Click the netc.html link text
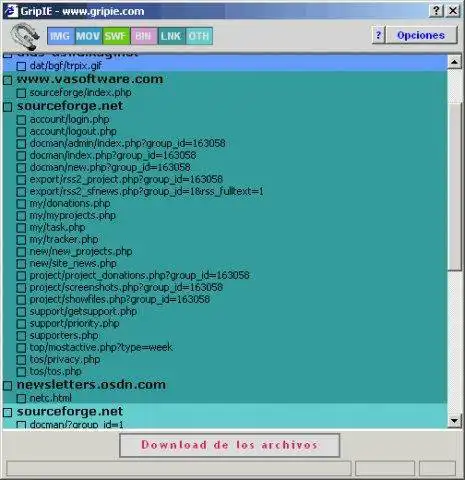465x480 pixels. click(x=51, y=398)
